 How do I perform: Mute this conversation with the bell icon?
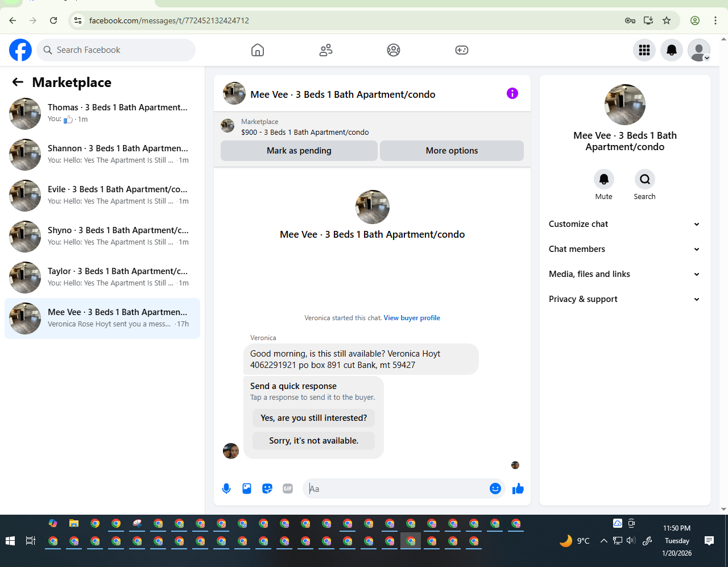[x=604, y=179]
